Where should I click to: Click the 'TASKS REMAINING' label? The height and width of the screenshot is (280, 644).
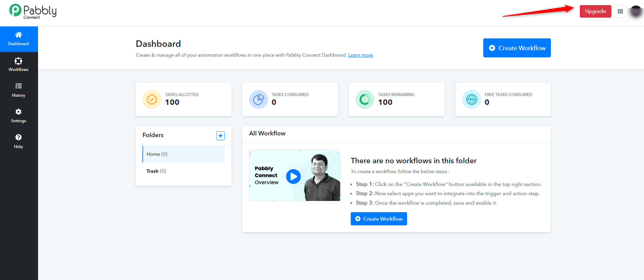(x=396, y=95)
